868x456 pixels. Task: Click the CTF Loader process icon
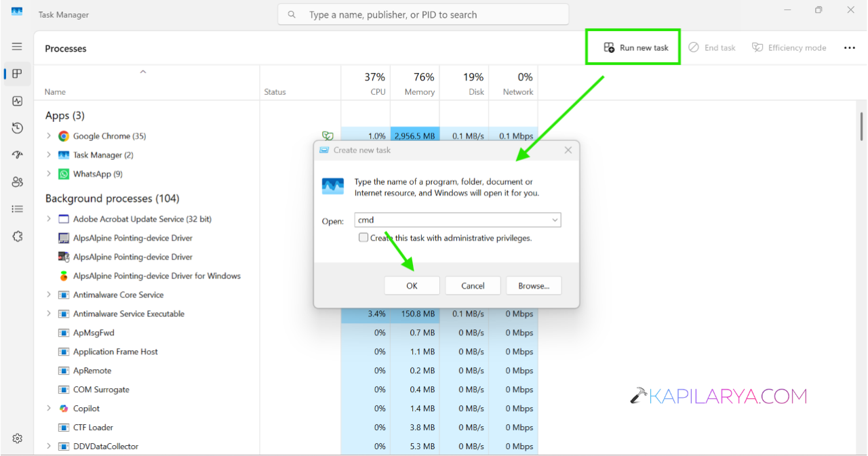point(64,428)
